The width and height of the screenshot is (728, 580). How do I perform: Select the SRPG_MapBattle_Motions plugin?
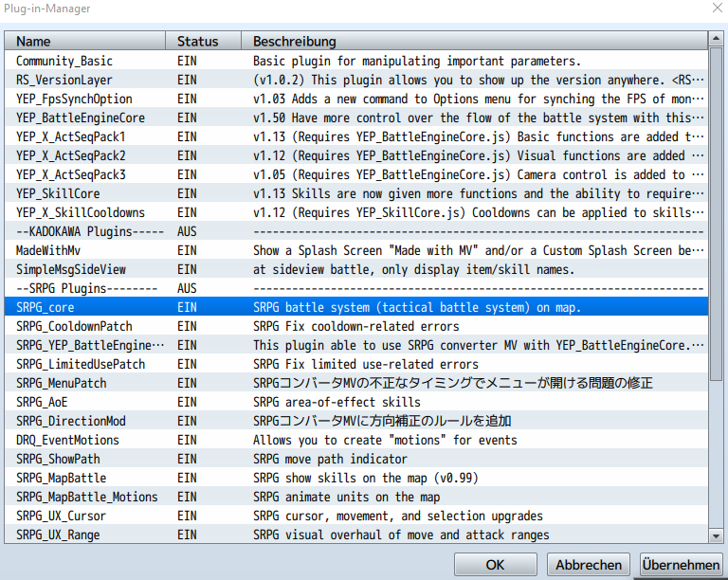[356, 497]
